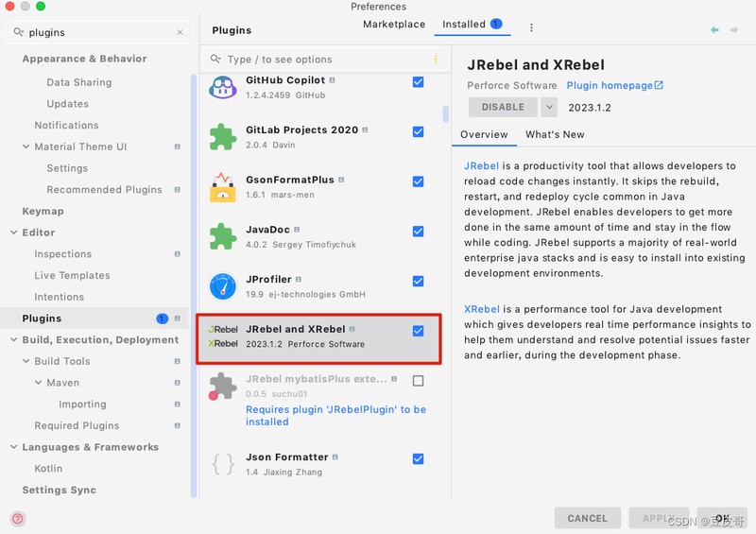Open the XRebel link in description
756x534 pixels.
point(482,309)
